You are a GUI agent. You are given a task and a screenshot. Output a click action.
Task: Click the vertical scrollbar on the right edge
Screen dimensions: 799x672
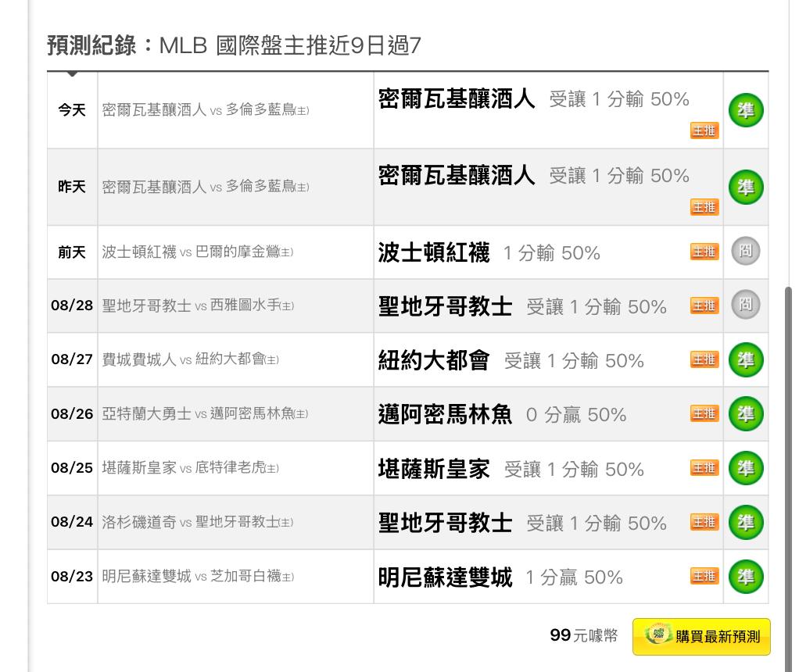(x=788, y=479)
